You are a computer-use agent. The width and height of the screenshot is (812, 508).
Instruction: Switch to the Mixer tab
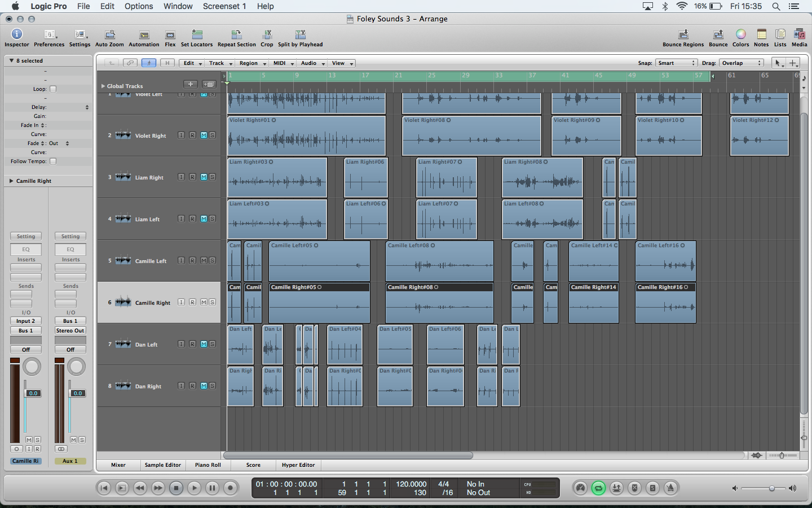tap(118, 465)
